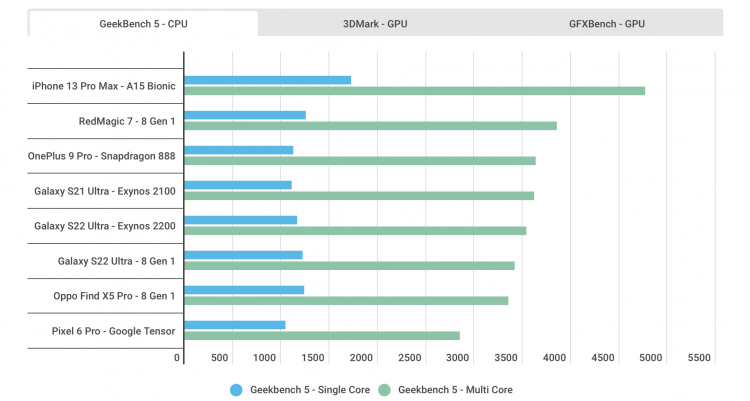Click the Geekbench 5 - Single Core legend label
The width and height of the screenshot is (750, 401).
310,390
